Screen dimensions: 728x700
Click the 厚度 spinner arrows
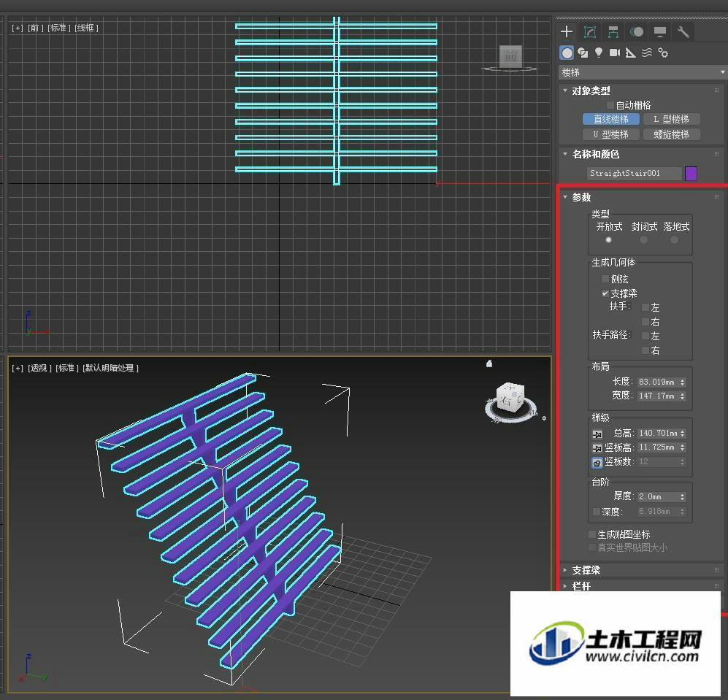683,496
